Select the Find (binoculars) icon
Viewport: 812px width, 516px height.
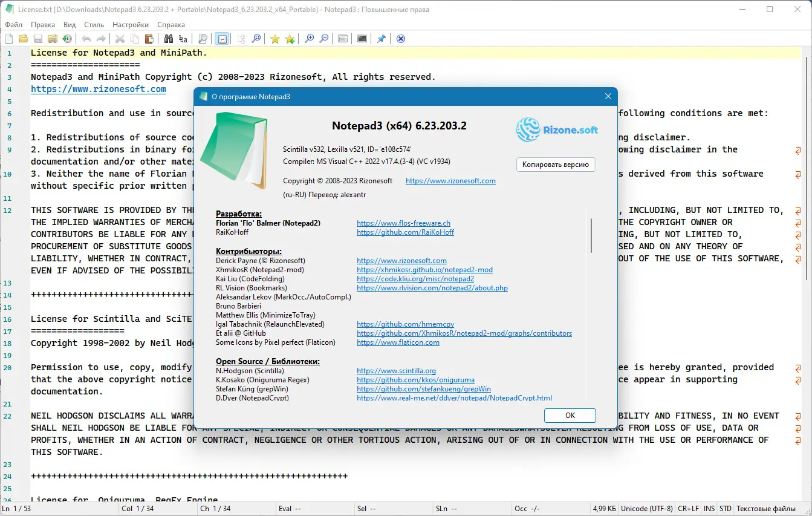pyautogui.click(x=168, y=38)
